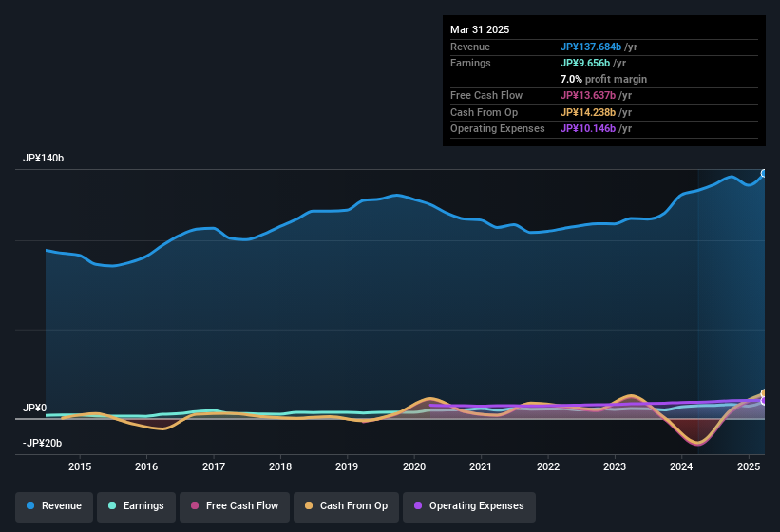The height and width of the screenshot is (532, 780).
Task: Click the blue Revenue end-point marker on chart
Action: coord(765,173)
